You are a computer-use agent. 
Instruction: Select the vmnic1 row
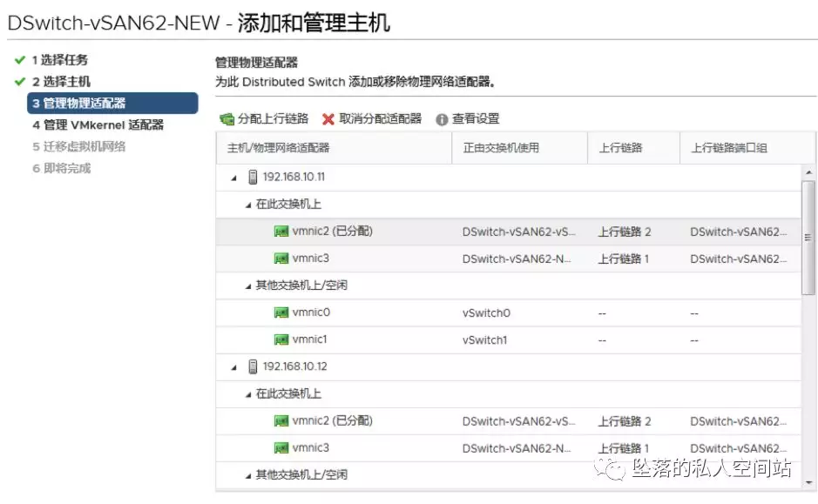pos(509,340)
